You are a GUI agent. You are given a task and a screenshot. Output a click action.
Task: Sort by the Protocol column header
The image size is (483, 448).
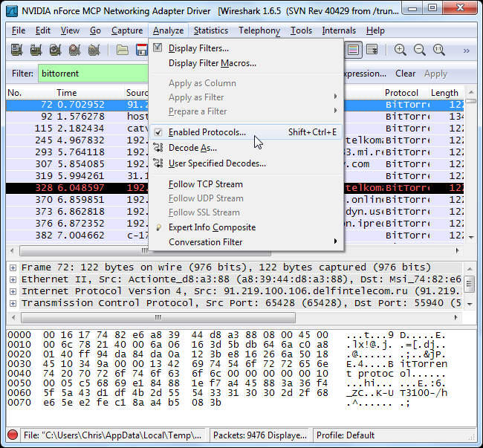pos(406,93)
